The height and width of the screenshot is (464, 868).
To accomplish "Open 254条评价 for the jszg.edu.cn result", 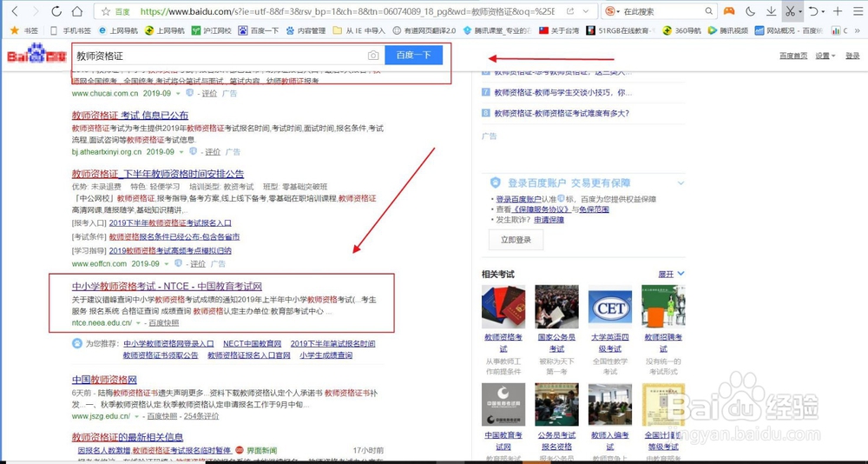I will click(201, 415).
